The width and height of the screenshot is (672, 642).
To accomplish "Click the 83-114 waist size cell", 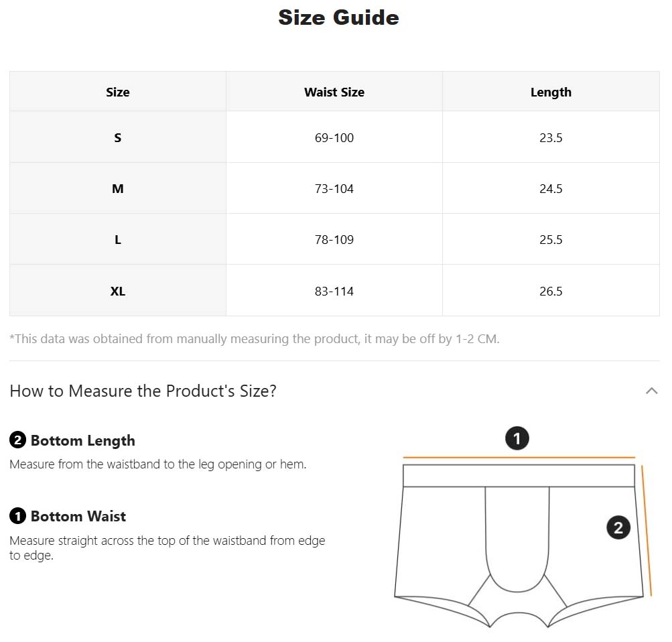I will (x=334, y=292).
